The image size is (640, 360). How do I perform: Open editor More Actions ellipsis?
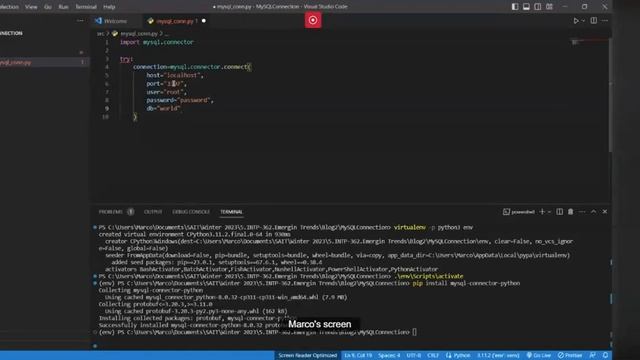[605, 21]
